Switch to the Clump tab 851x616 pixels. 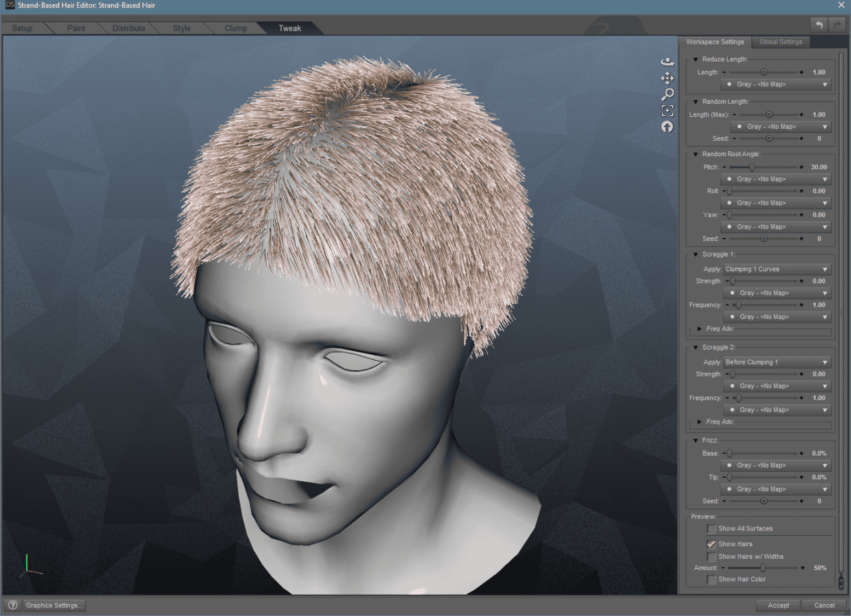click(235, 28)
